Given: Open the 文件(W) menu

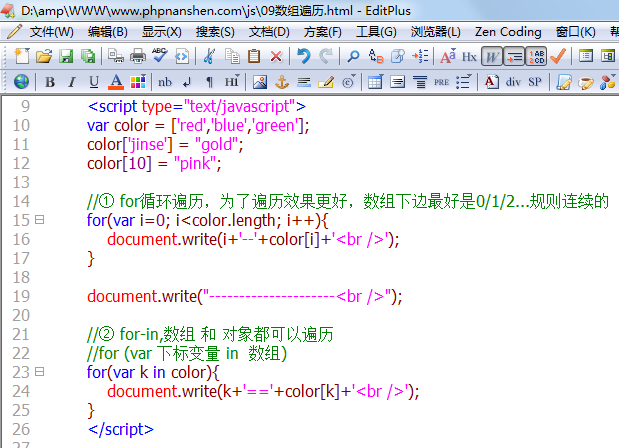Looking at the screenshot, I should [x=51, y=32].
